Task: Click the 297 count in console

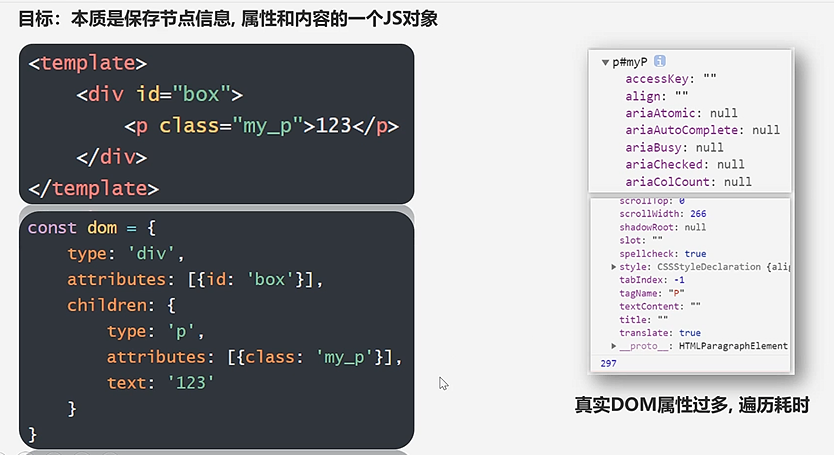Action: 608,363
